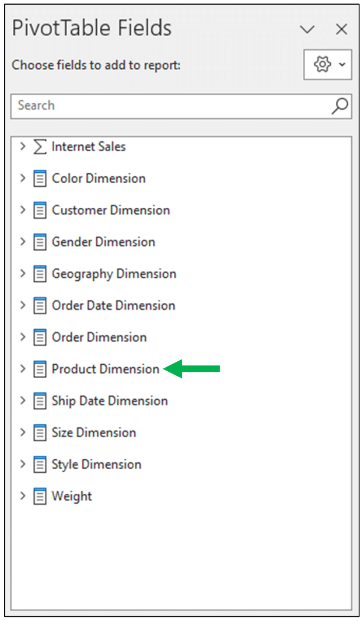The image size is (364, 621).
Task: Enable the Gender Dimension field
Action: tap(103, 242)
